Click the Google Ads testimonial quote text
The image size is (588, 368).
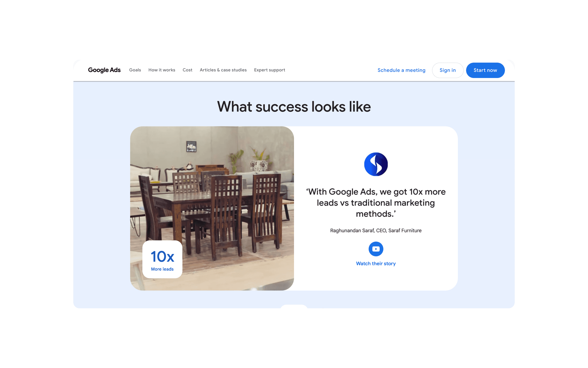pos(376,203)
